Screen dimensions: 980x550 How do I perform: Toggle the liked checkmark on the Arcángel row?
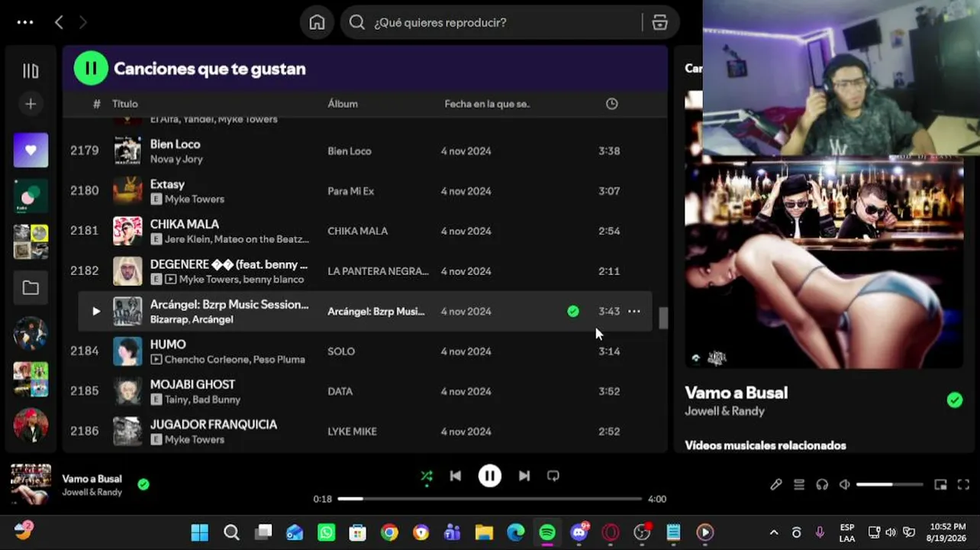(573, 311)
